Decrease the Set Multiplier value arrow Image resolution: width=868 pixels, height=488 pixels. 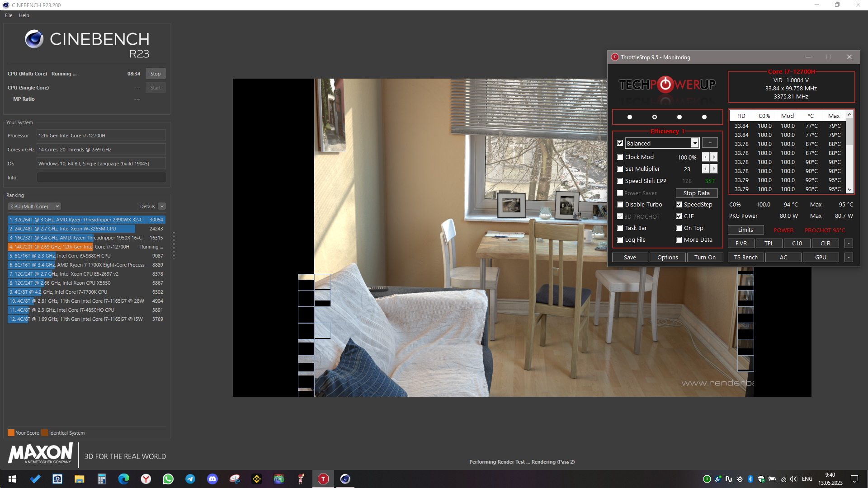tap(706, 169)
